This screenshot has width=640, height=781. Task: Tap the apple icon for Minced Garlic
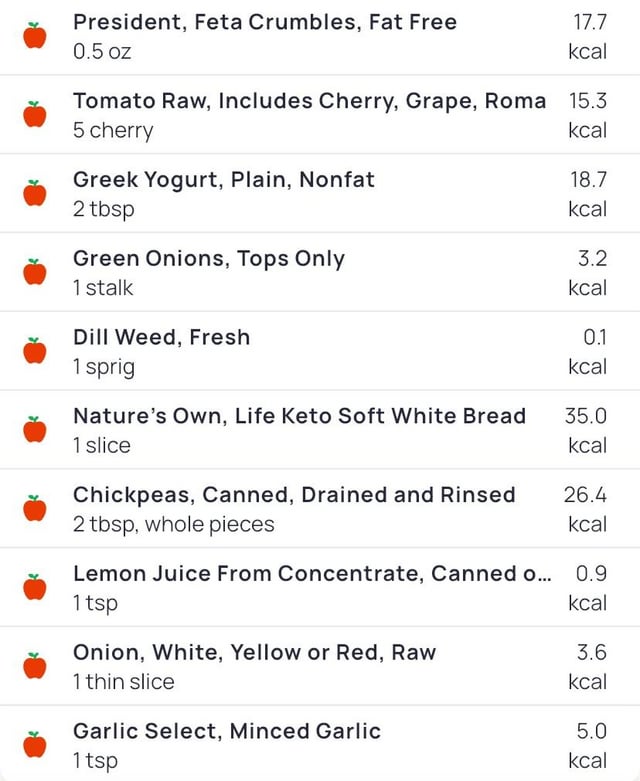coord(35,745)
